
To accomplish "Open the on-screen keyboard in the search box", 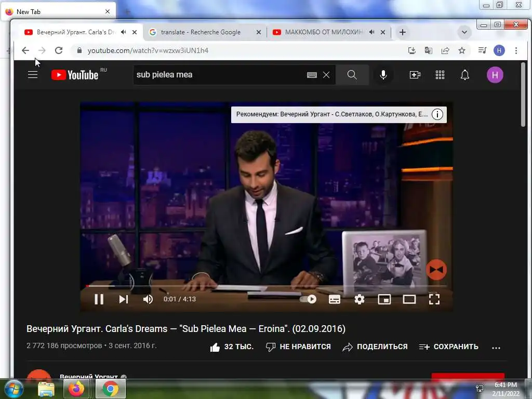I will [x=312, y=75].
